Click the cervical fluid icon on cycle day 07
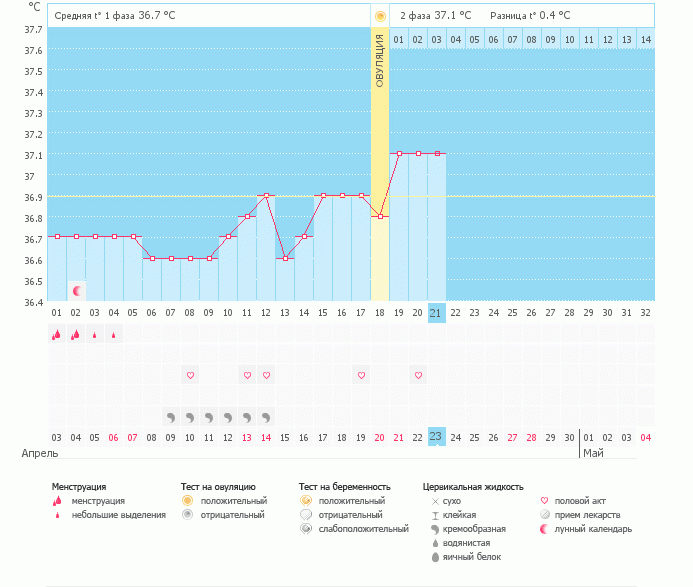693x587 pixels. click(x=171, y=416)
